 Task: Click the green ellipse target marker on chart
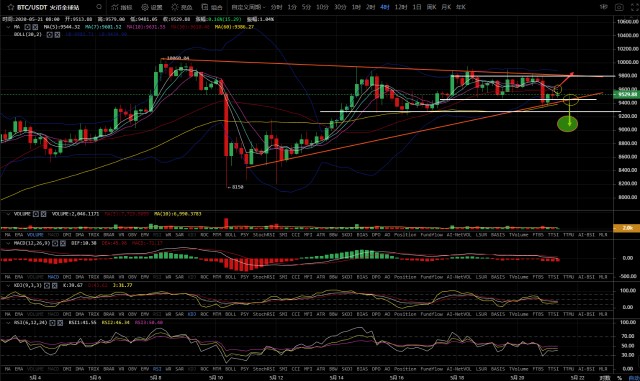point(567,123)
